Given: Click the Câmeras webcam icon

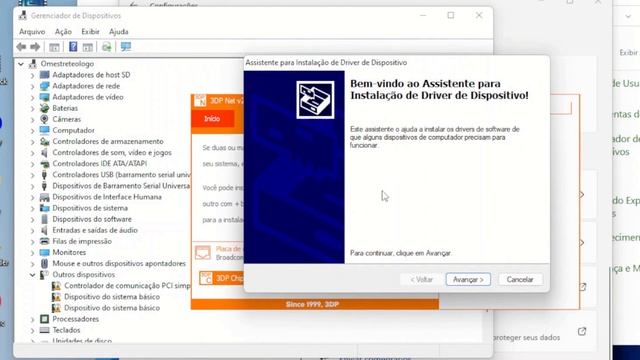Looking at the screenshot, I should (44, 119).
